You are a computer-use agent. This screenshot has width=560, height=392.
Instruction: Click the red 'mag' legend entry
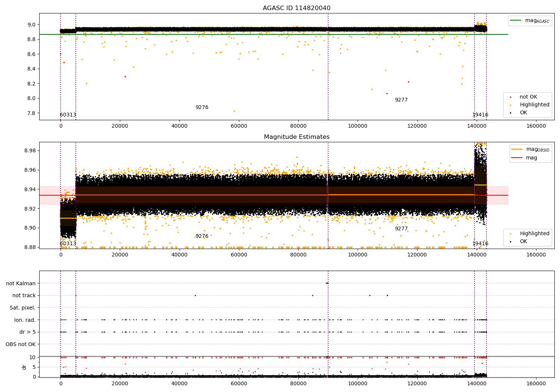click(x=525, y=158)
